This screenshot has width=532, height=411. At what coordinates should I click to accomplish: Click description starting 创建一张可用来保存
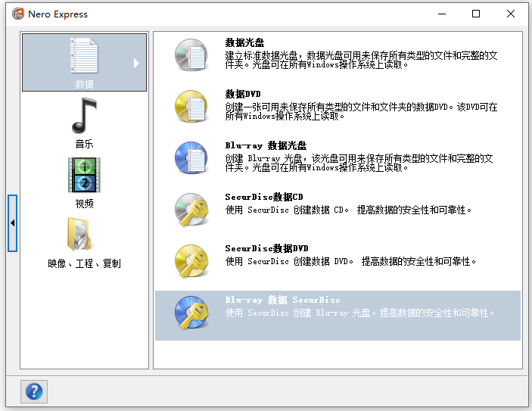point(361,112)
